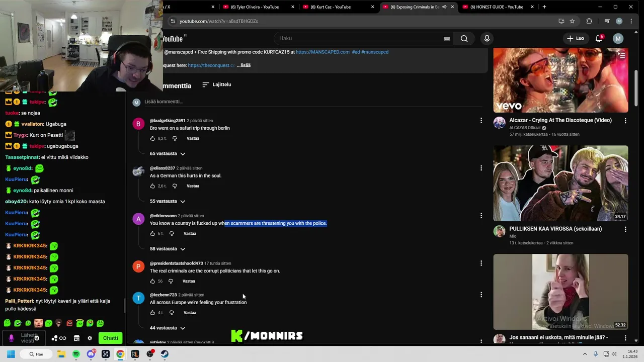644x362 pixels.
Task: Expand description with ...lisää
Action: 244,65
